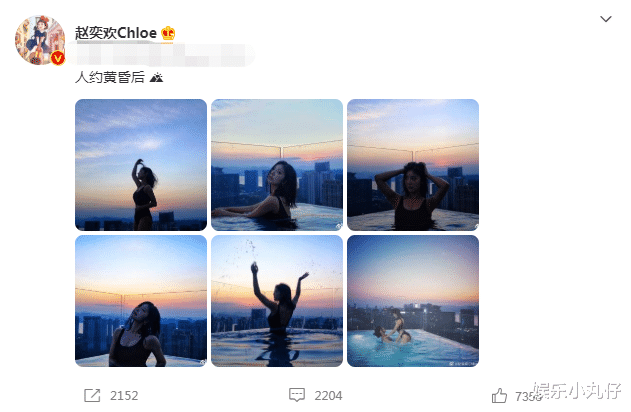The width and height of the screenshot is (631, 412).
Task: Click the mountain emoji in caption
Action: click(156, 77)
